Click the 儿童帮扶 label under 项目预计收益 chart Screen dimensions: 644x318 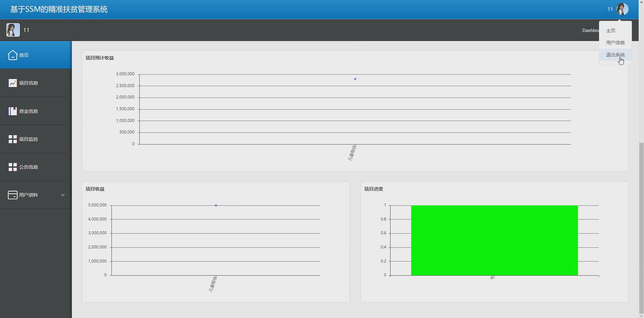coord(352,153)
